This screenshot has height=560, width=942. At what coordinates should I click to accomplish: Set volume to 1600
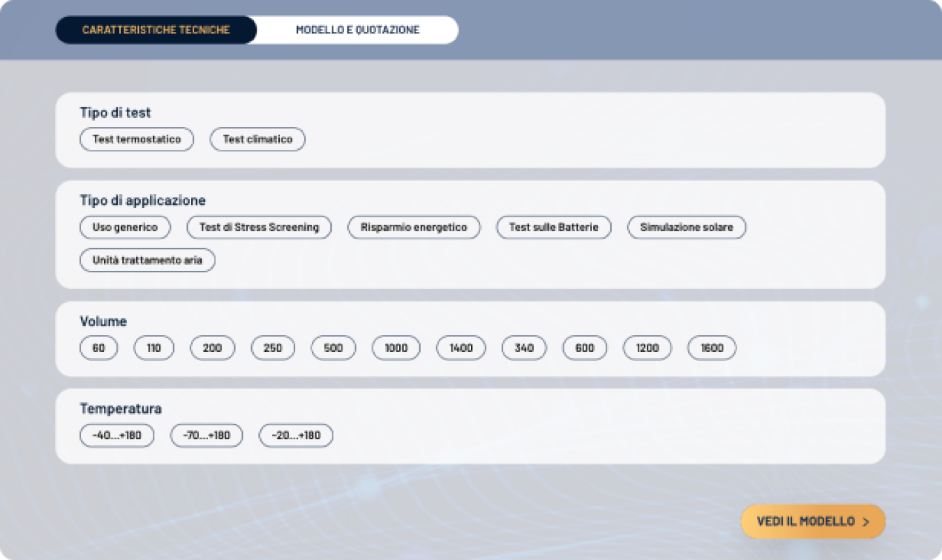(712, 348)
